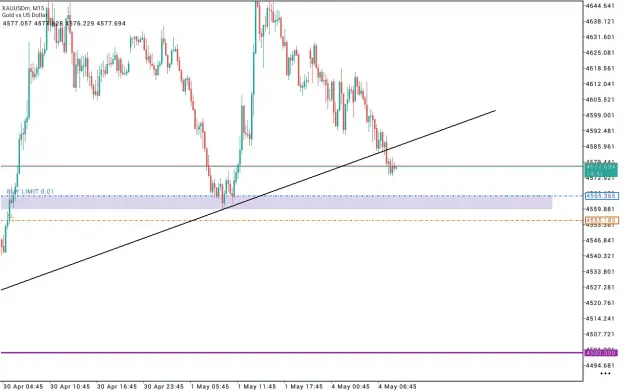The width and height of the screenshot is (625, 391).
Task: Click the 4514.241 price axis label
Action: click(600, 318)
